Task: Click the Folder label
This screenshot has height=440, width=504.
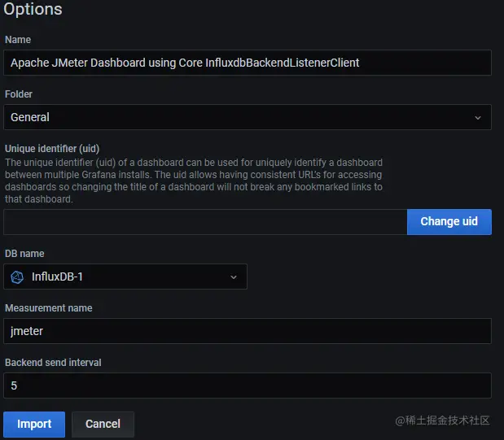Action: click(x=19, y=94)
